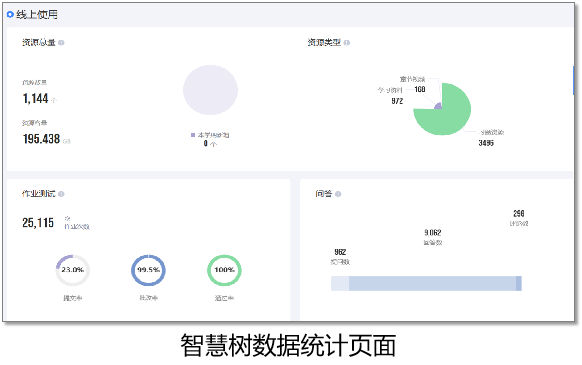582x365 pixels.
Task: Click the long middle segment of the 问答 bar
Action: pos(432,283)
